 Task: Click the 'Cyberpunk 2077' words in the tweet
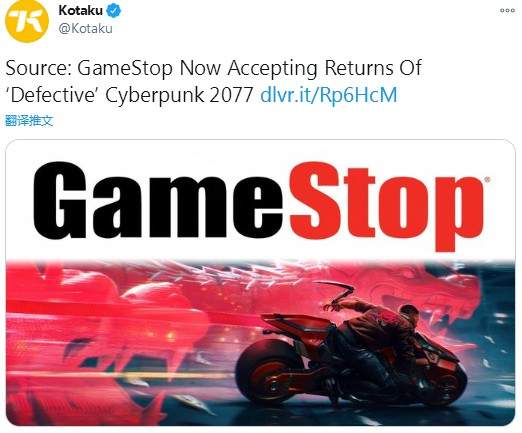click(179, 95)
